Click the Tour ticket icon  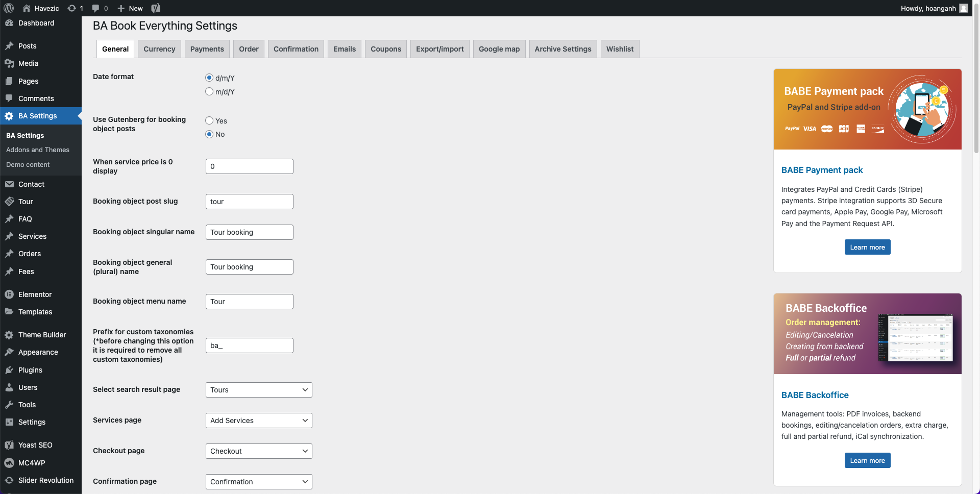click(9, 202)
